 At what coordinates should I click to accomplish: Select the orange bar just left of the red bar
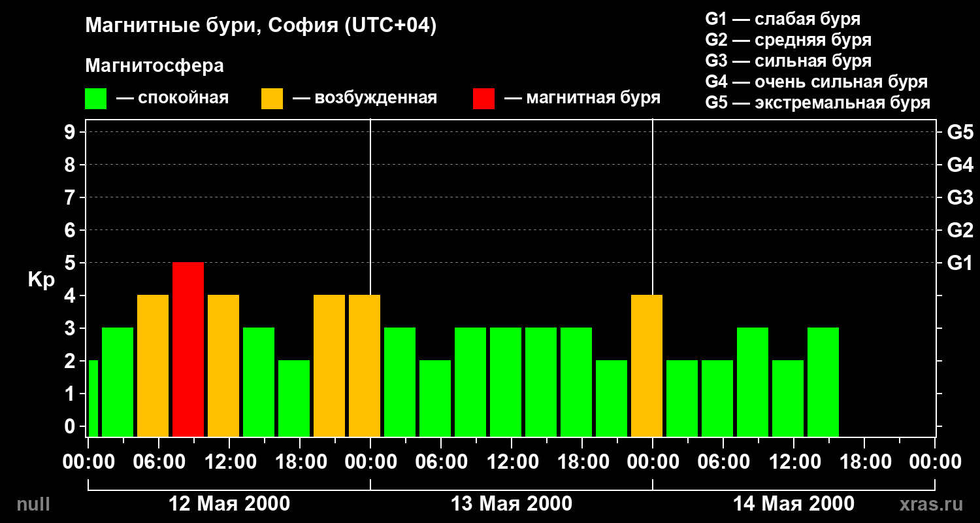(x=153, y=365)
